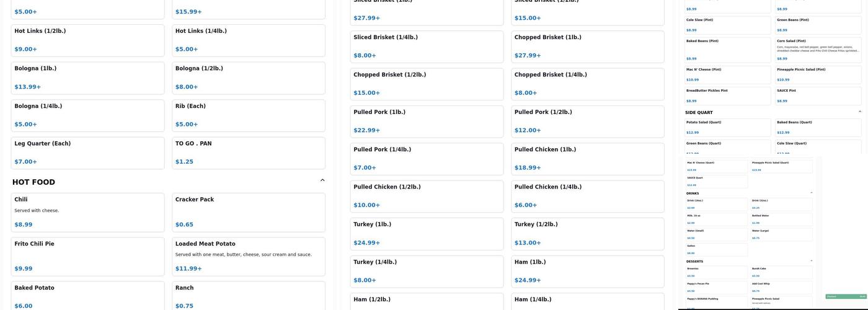Select the Rib (Each) item

(248, 115)
